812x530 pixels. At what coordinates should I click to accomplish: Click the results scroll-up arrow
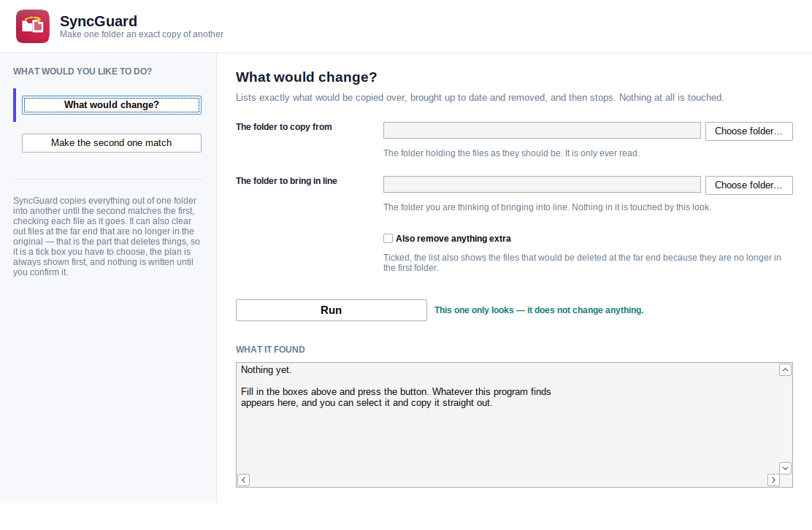pyautogui.click(x=785, y=369)
